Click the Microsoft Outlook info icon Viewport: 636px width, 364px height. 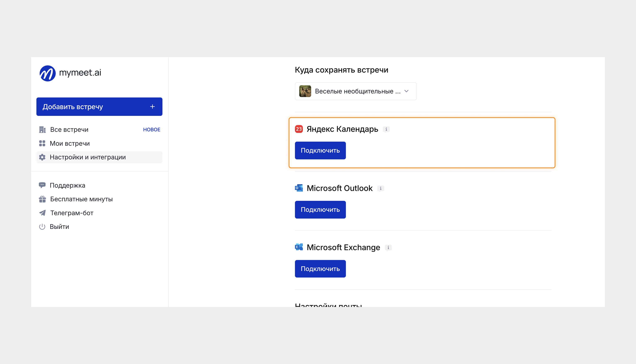[x=380, y=188]
